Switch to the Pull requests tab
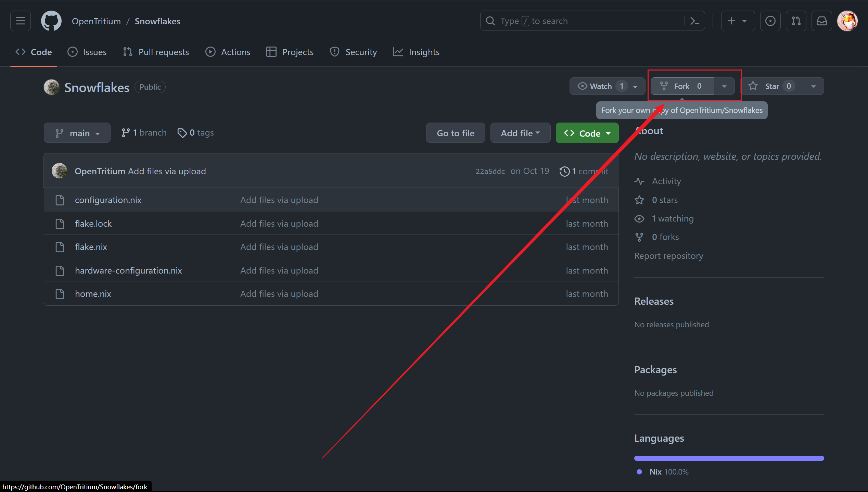This screenshot has width=868, height=492. point(156,52)
